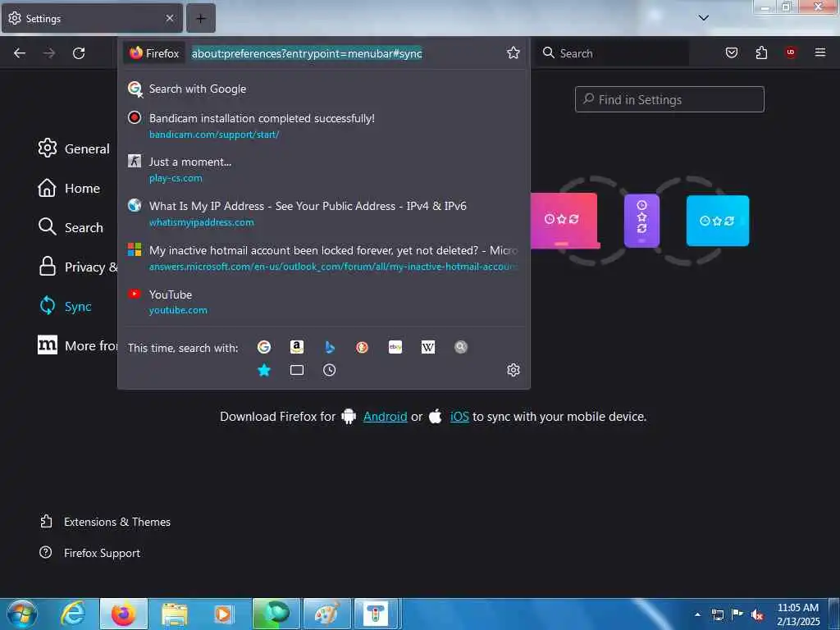
Task: Select the gray magnifier search engine icon
Action: click(x=461, y=347)
